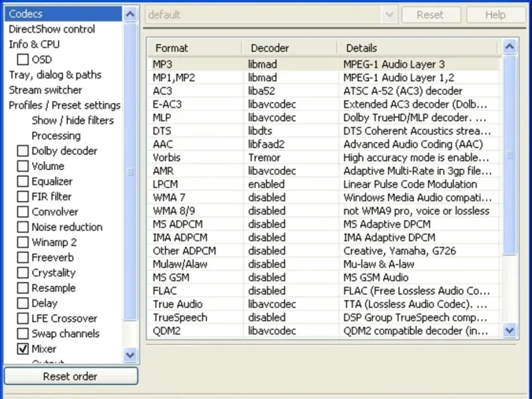
Task: Change the AC3 decoder liba52 cell
Action: click(x=291, y=91)
